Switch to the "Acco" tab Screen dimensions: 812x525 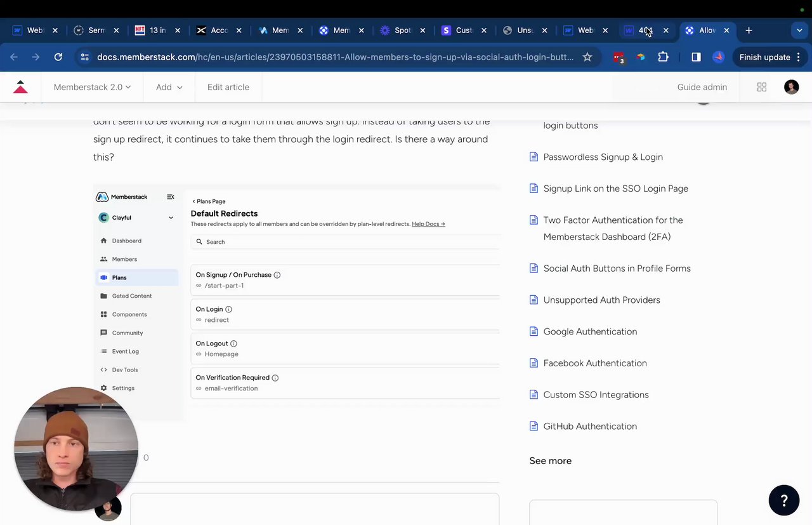pos(219,30)
